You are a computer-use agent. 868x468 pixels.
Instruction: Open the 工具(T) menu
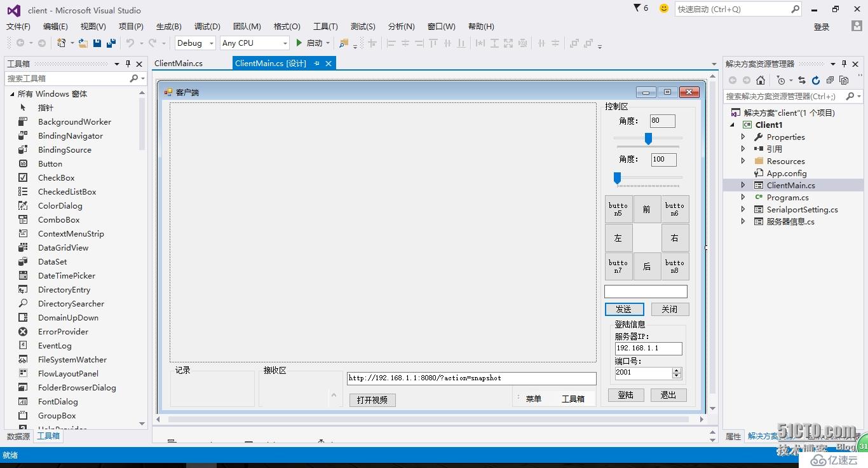tap(325, 26)
